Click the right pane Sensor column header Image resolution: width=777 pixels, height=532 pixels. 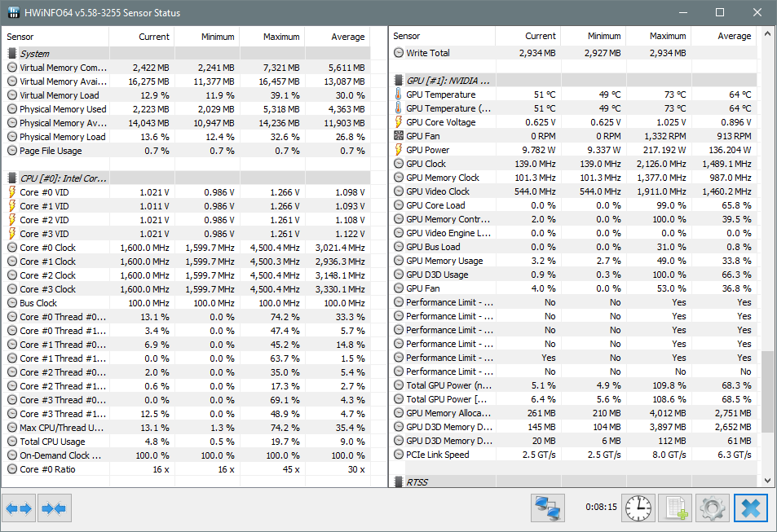pos(442,36)
